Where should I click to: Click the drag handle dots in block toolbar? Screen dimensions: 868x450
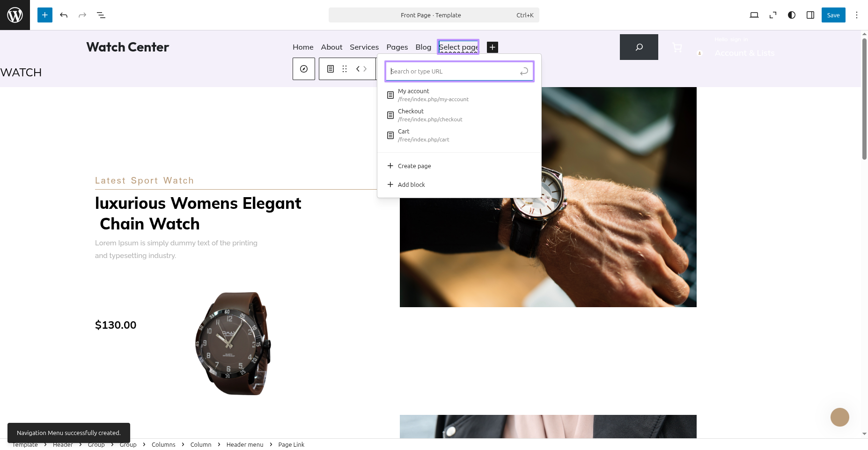[x=345, y=69]
